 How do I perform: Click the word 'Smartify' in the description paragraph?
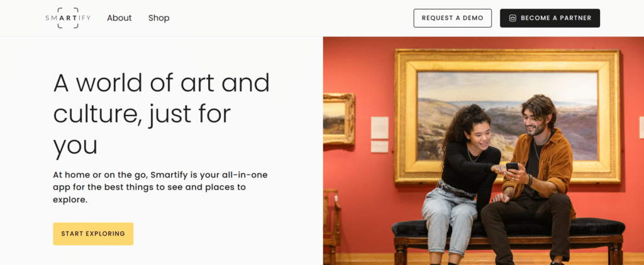[x=169, y=175]
